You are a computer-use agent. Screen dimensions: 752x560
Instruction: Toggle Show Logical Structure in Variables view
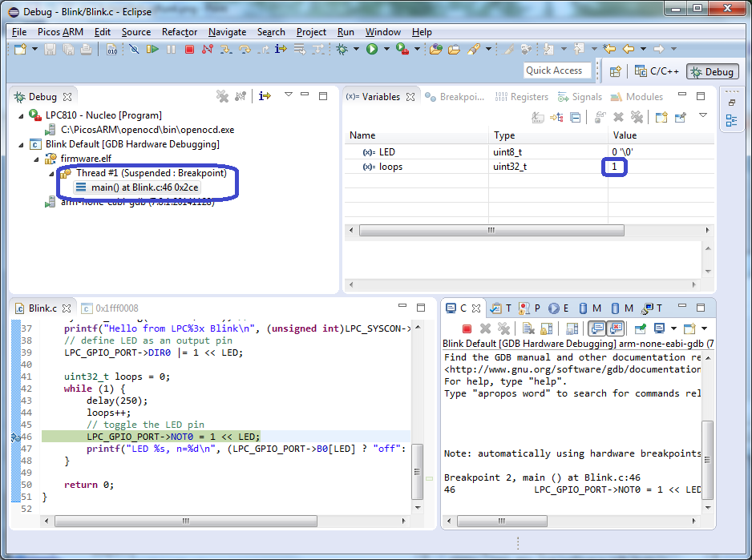556,117
